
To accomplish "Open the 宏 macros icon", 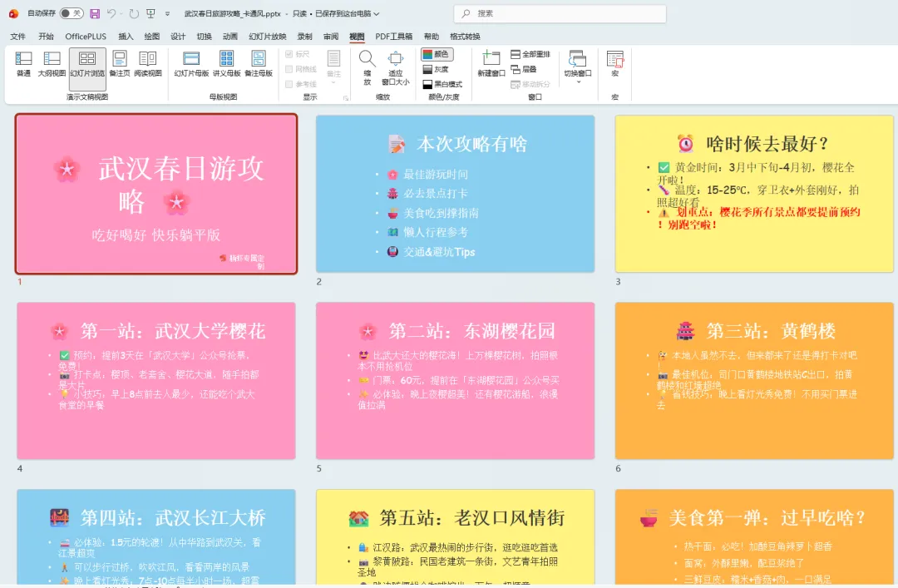I will [x=615, y=60].
